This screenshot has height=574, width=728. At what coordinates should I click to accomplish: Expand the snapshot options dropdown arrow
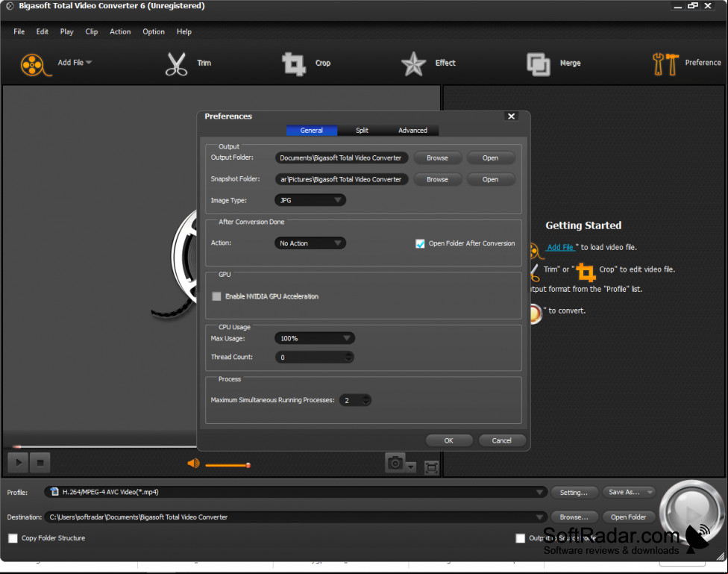tap(411, 467)
